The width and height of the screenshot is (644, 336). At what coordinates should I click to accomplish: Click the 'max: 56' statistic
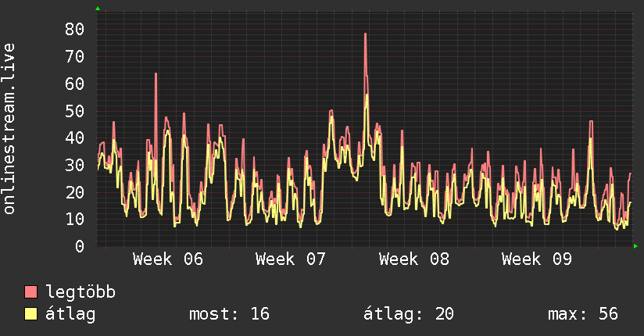point(583,314)
